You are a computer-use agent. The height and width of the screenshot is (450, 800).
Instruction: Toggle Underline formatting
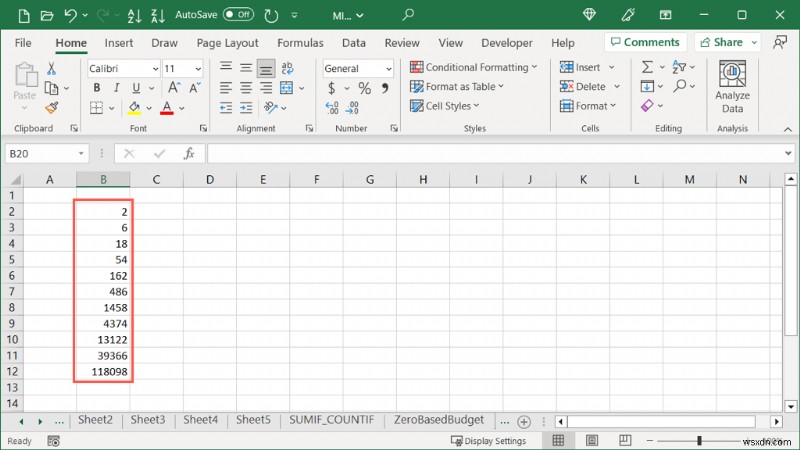tap(136, 88)
